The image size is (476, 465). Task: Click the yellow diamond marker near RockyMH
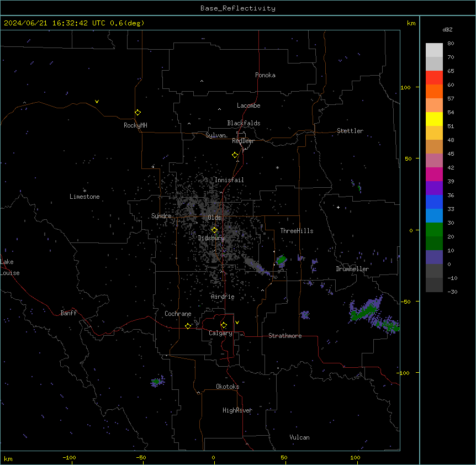pyautogui.click(x=138, y=113)
